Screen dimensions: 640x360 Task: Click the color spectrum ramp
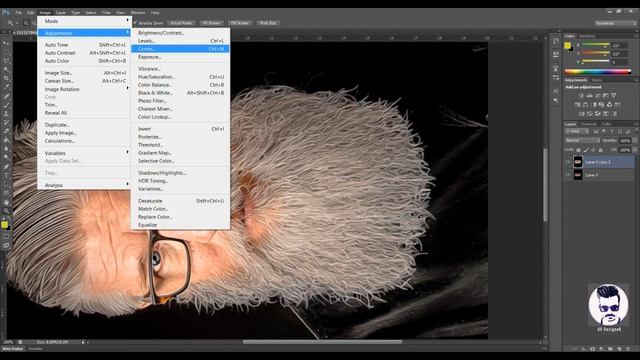click(x=598, y=71)
